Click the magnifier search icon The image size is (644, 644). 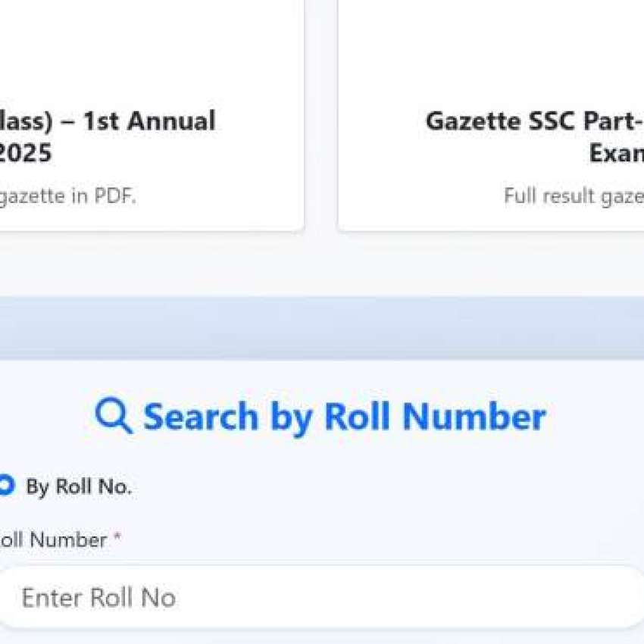114,416
